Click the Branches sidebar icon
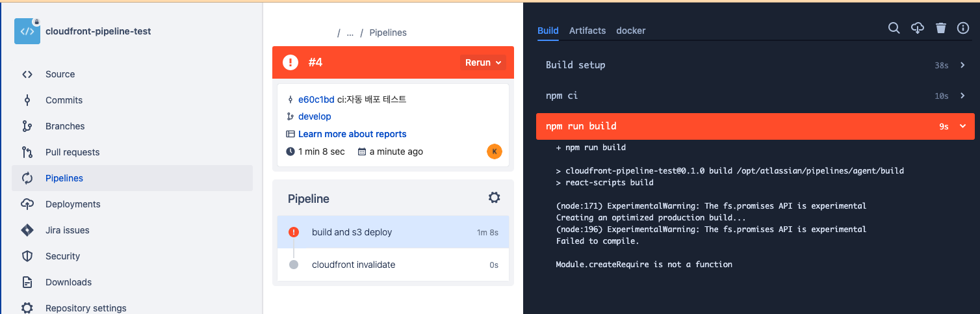This screenshot has width=980, height=314. click(x=27, y=126)
